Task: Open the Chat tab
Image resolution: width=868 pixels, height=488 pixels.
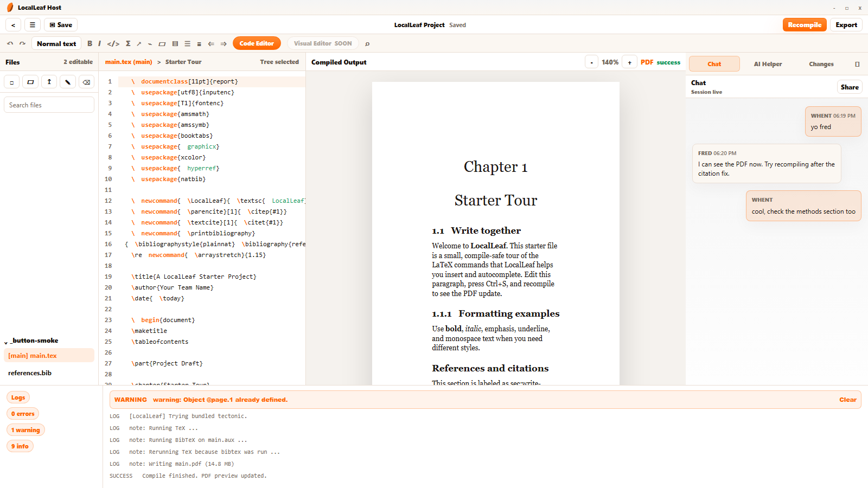Action: 714,64
